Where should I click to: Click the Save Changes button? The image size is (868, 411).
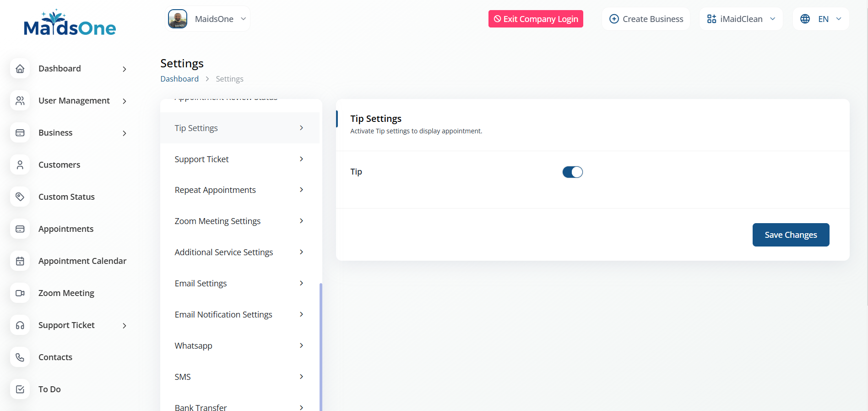click(x=791, y=235)
